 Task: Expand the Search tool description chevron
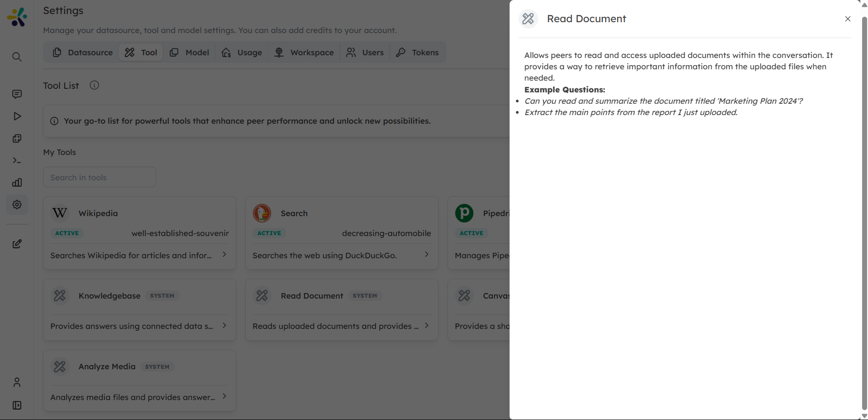click(426, 255)
